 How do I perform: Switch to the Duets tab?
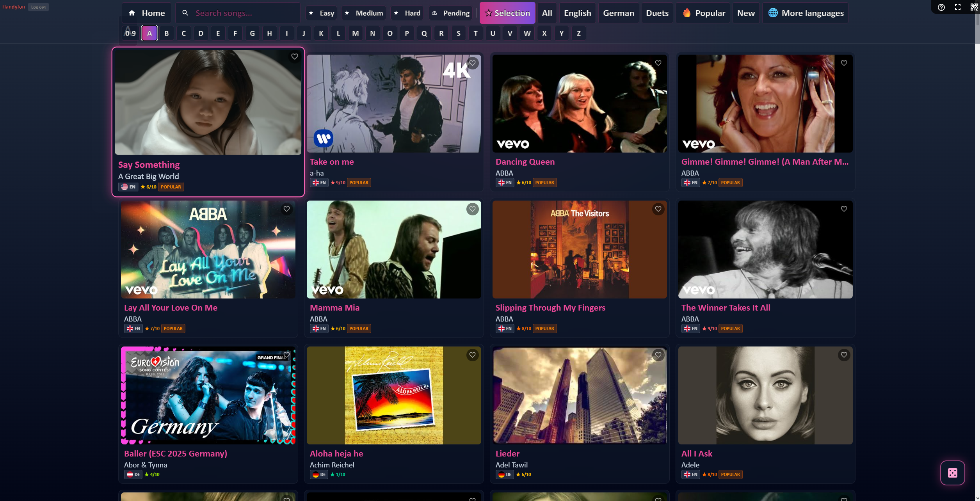pyautogui.click(x=657, y=12)
